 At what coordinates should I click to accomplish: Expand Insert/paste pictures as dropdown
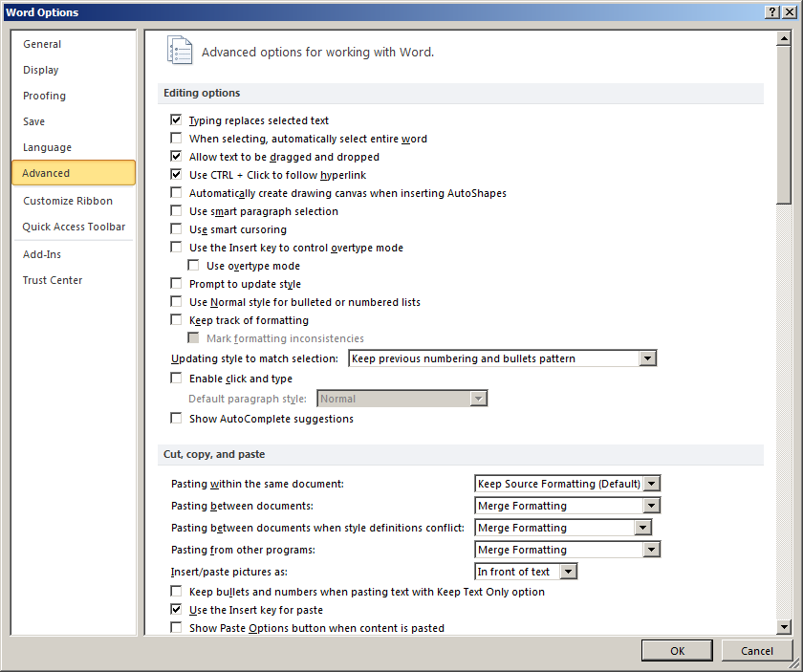pyautogui.click(x=568, y=572)
